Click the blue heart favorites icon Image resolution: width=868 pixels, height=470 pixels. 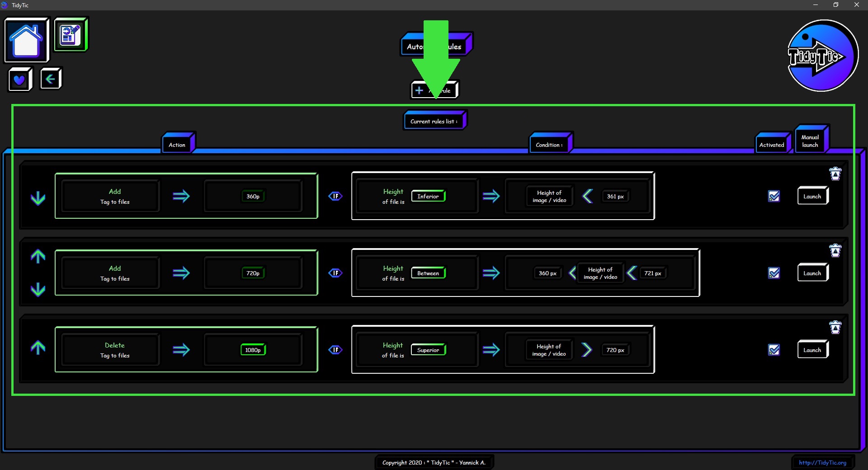click(19, 80)
